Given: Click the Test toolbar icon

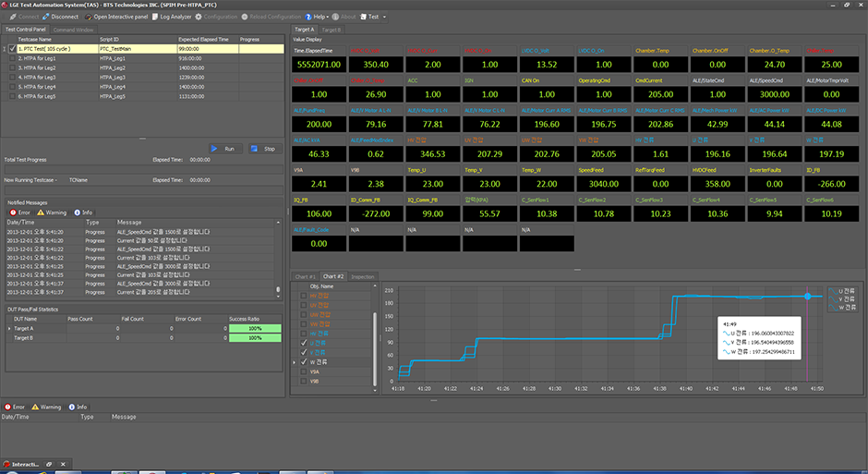Looking at the screenshot, I should click(364, 17).
